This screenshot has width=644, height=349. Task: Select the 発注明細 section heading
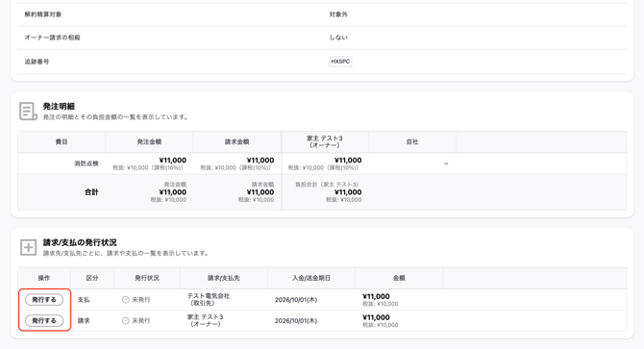click(x=59, y=107)
